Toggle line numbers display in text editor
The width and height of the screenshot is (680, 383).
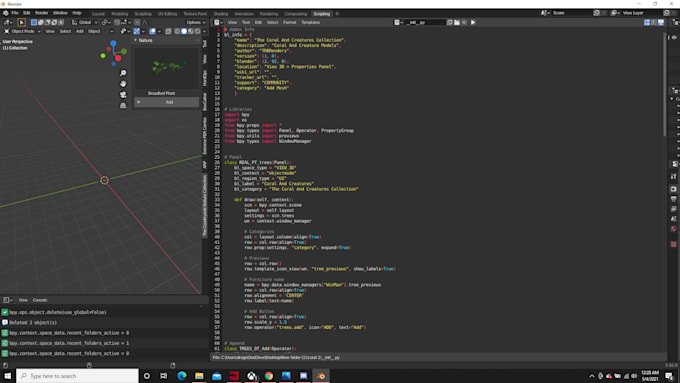pos(647,22)
